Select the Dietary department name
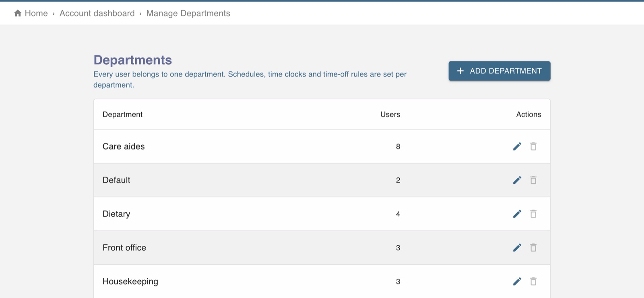This screenshot has width=644, height=298. click(116, 214)
